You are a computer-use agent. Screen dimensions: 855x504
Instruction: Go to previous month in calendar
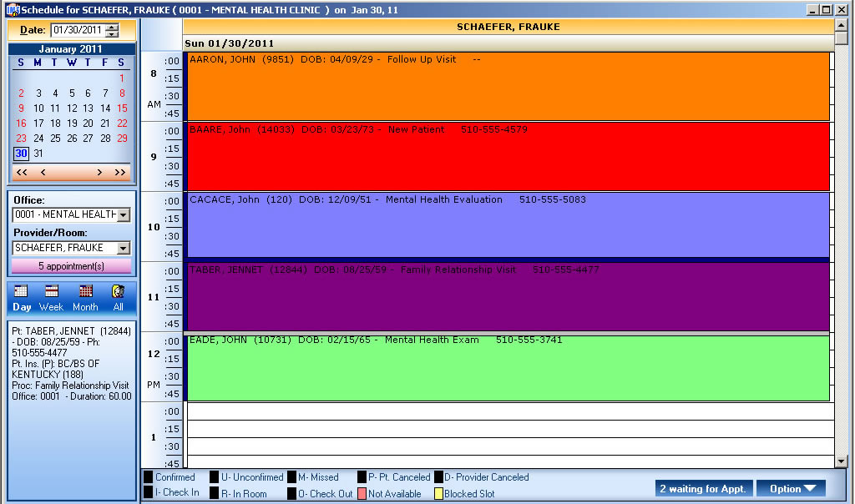43,172
